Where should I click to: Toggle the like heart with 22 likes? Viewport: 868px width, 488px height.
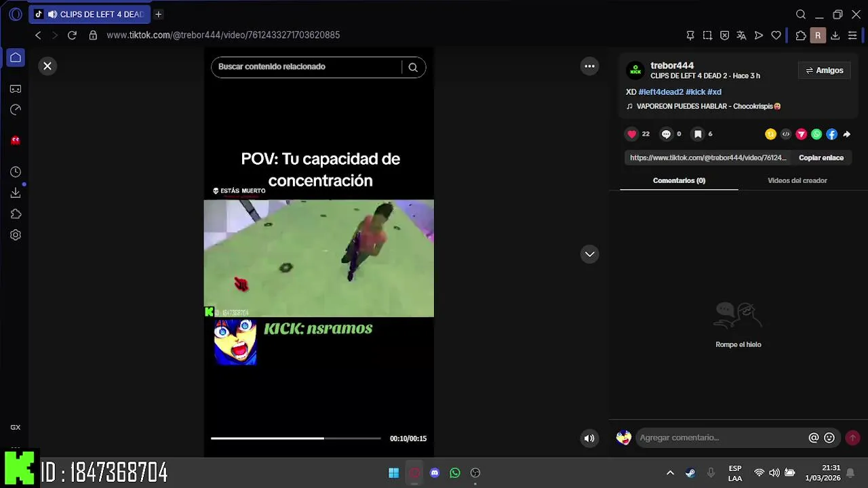[x=632, y=134]
